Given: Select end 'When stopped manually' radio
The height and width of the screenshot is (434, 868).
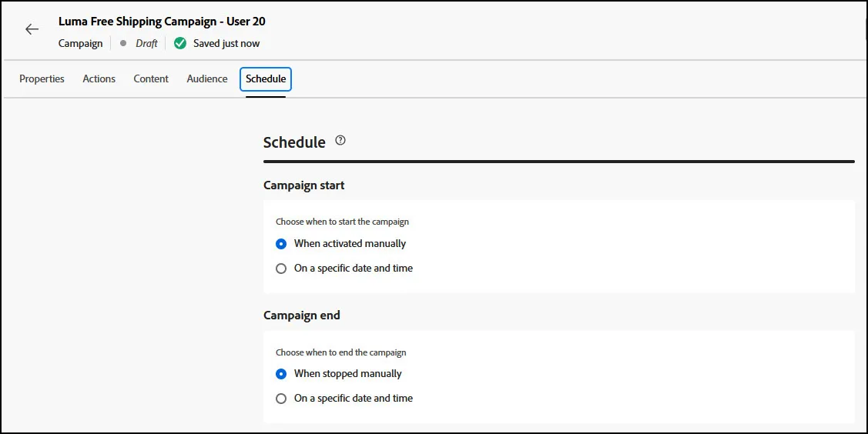Looking at the screenshot, I should click(281, 374).
